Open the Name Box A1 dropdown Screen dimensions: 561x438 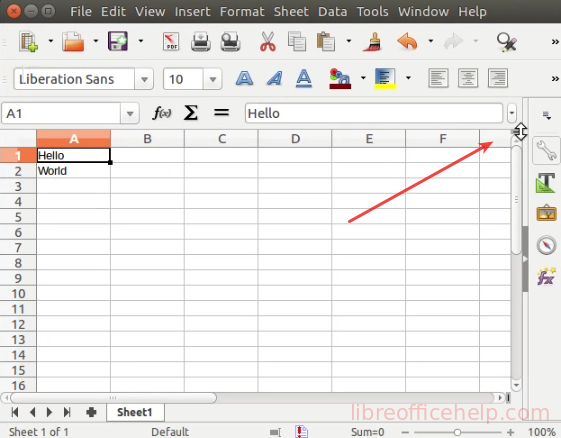point(130,114)
